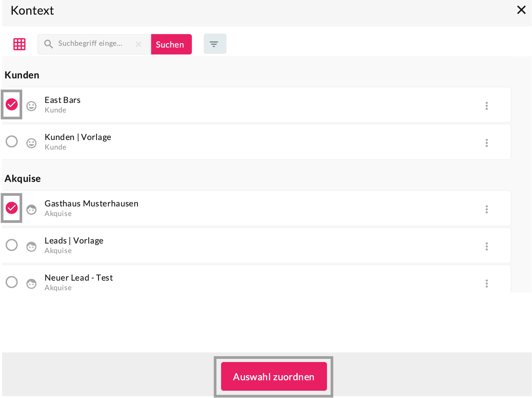This screenshot has width=532, height=398.
Task: Click smiley icon beside Kunden | Vorlage
Action: coord(31,143)
